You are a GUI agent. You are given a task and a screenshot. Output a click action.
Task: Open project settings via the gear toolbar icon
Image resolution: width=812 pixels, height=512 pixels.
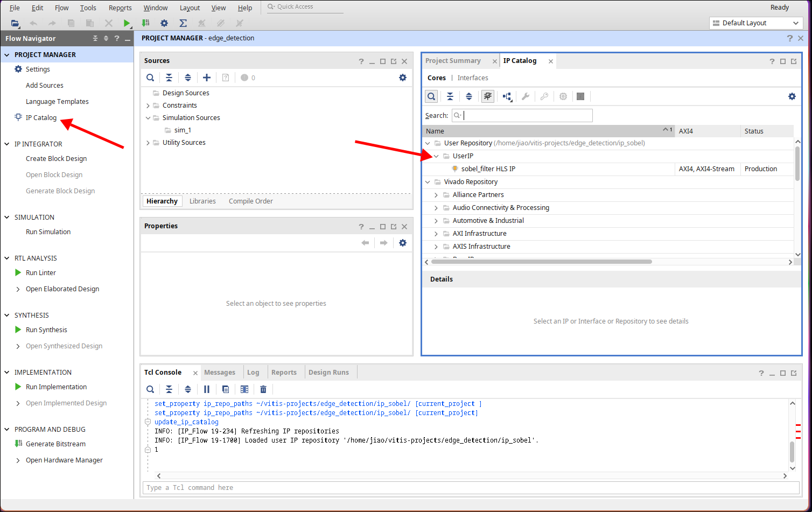(163, 23)
